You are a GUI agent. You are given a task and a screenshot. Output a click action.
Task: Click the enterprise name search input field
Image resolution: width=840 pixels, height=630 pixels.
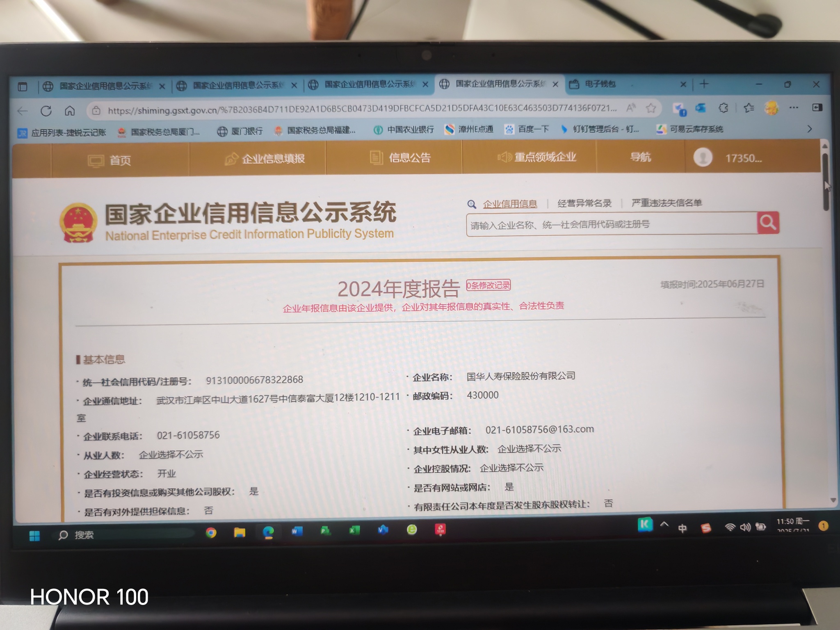pos(612,224)
